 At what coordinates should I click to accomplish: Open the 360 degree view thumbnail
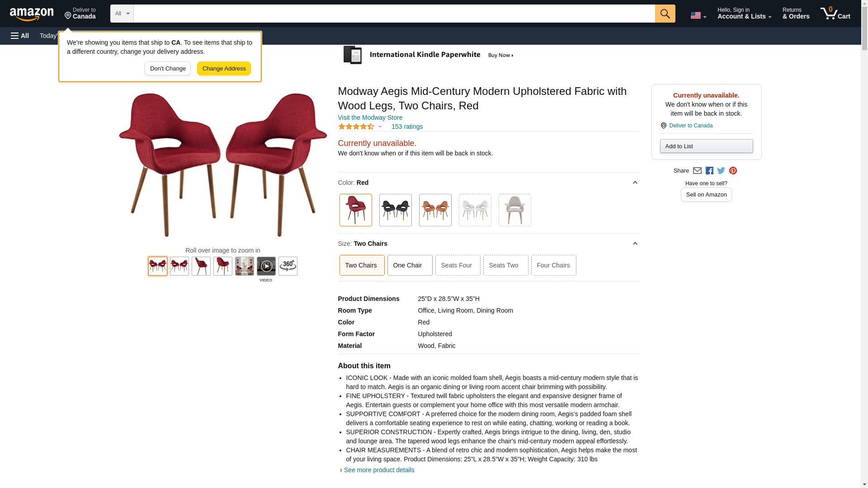(x=288, y=266)
